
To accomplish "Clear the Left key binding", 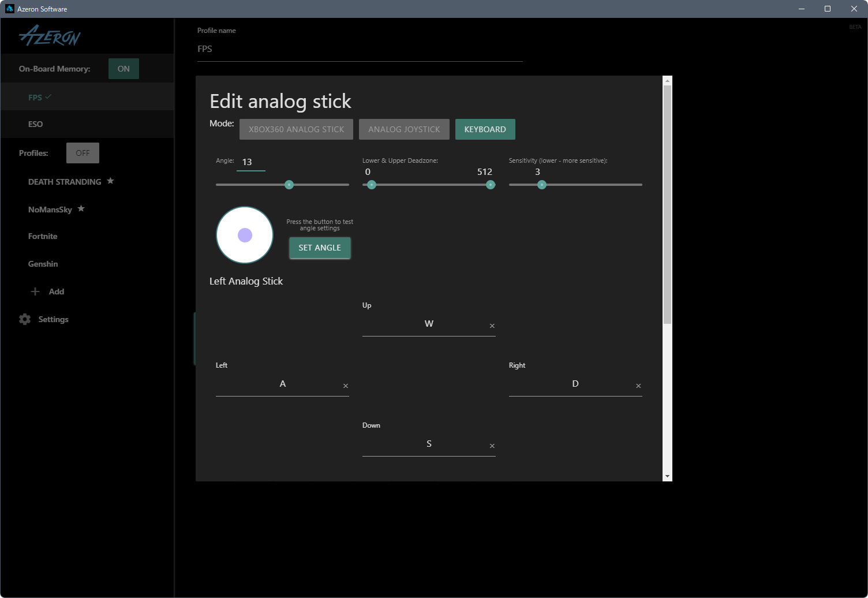I will coord(346,386).
